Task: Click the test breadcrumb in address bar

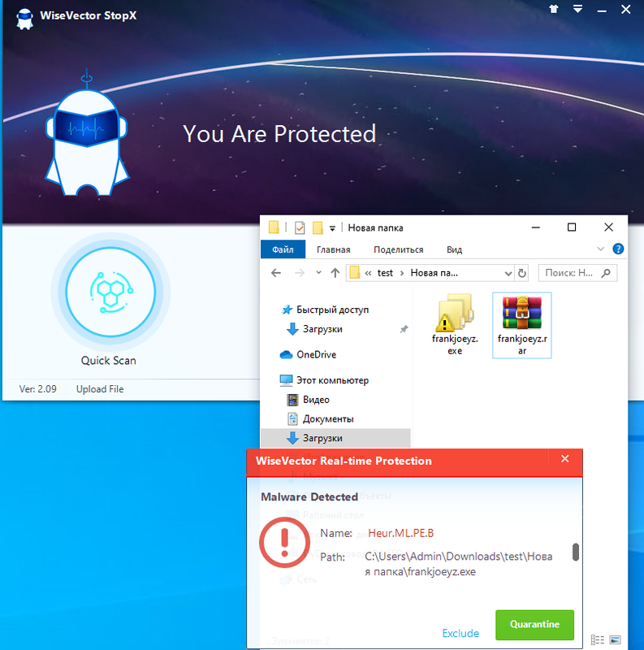Action: 385,273
